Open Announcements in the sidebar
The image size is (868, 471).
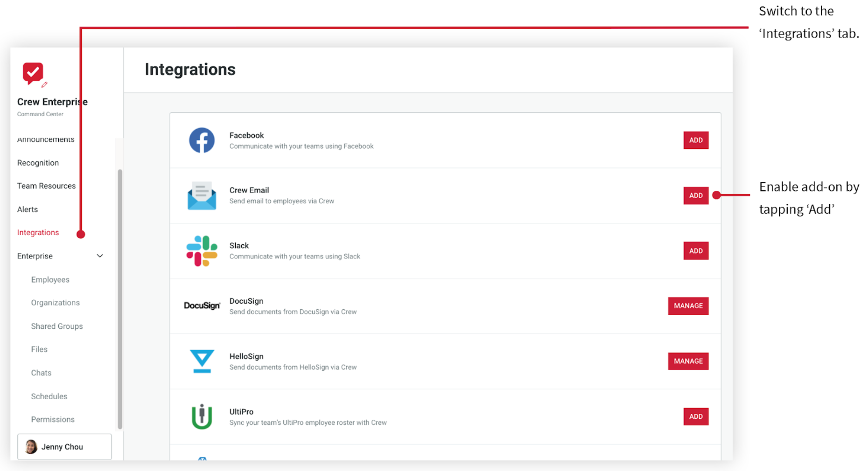pos(46,139)
